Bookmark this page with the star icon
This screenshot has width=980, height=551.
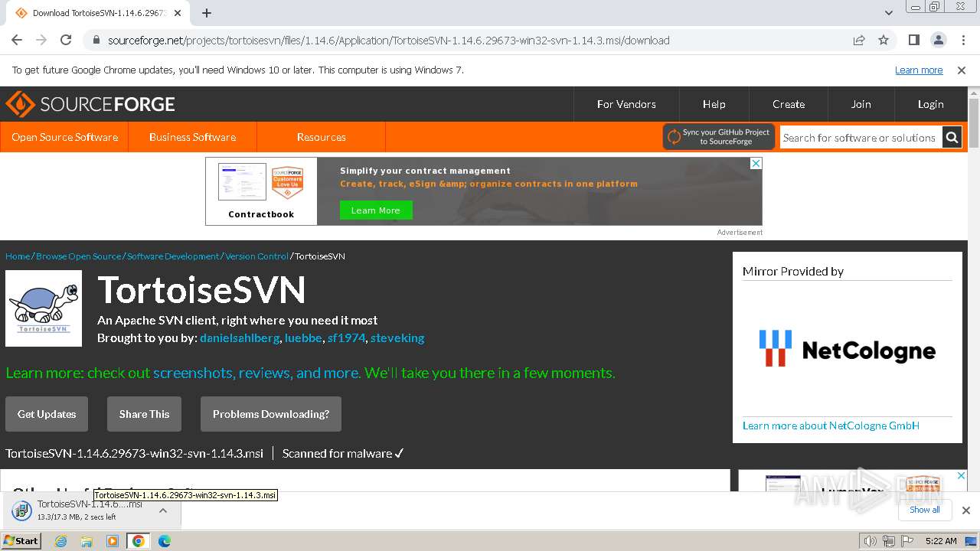(x=884, y=41)
